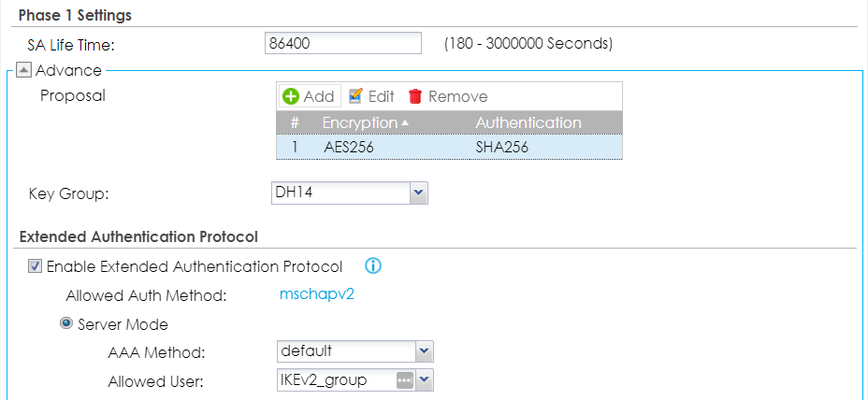Viewport: 868px width, 400px height.
Task: Open the Key Group DH14 dropdown
Action: click(x=418, y=193)
